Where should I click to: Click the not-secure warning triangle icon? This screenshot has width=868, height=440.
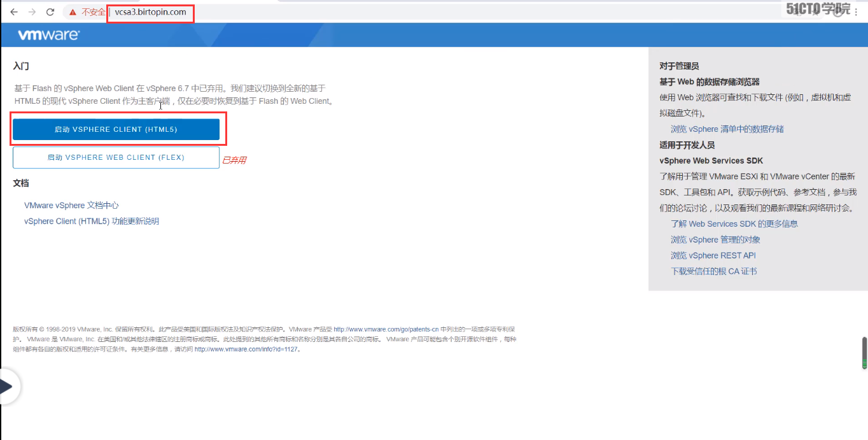pos(73,12)
